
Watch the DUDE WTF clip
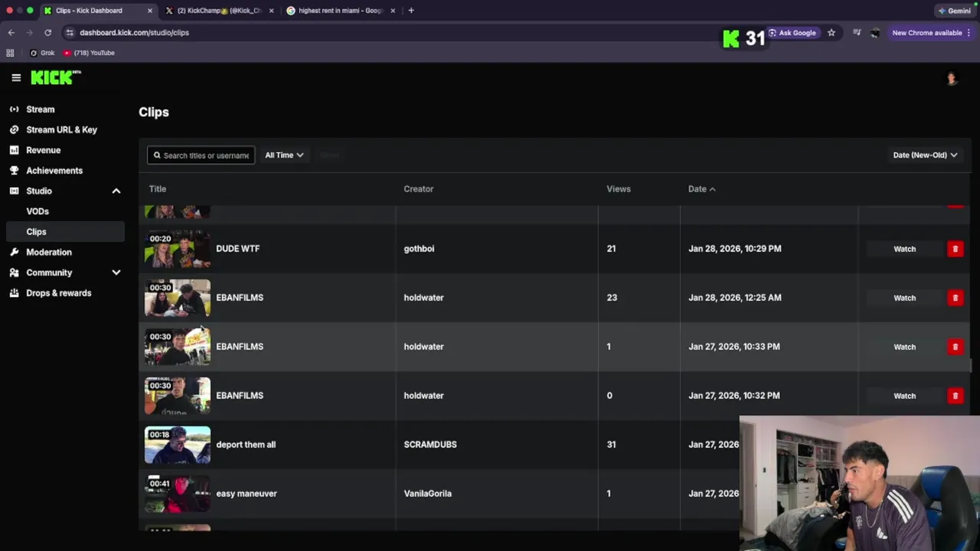click(x=904, y=249)
